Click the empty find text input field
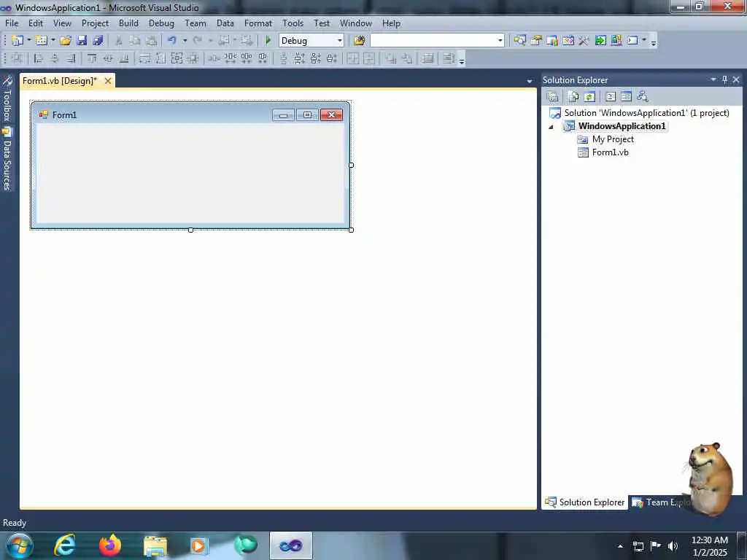The height and width of the screenshot is (560, 747). [x=433, y=41]
